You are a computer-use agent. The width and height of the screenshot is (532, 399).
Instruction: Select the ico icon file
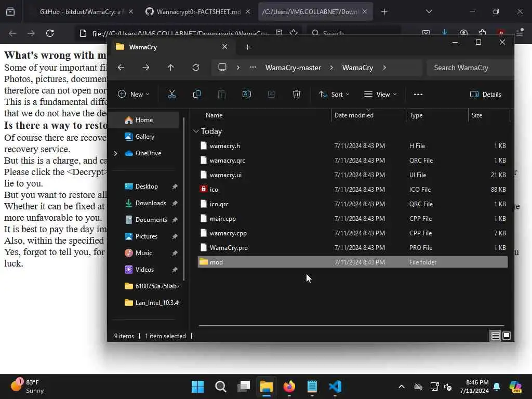pos(353,189)
